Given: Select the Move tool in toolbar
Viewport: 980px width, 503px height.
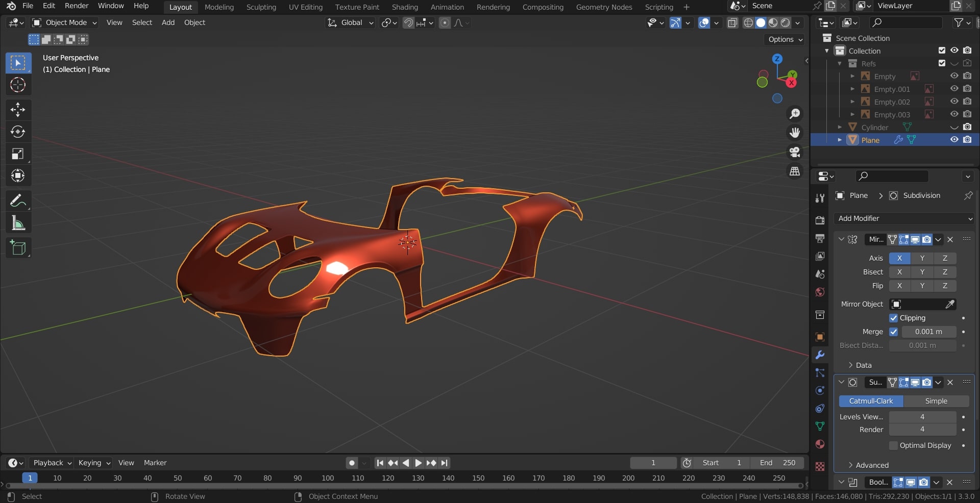Looking at the screenshot, I should pos(18,109).
